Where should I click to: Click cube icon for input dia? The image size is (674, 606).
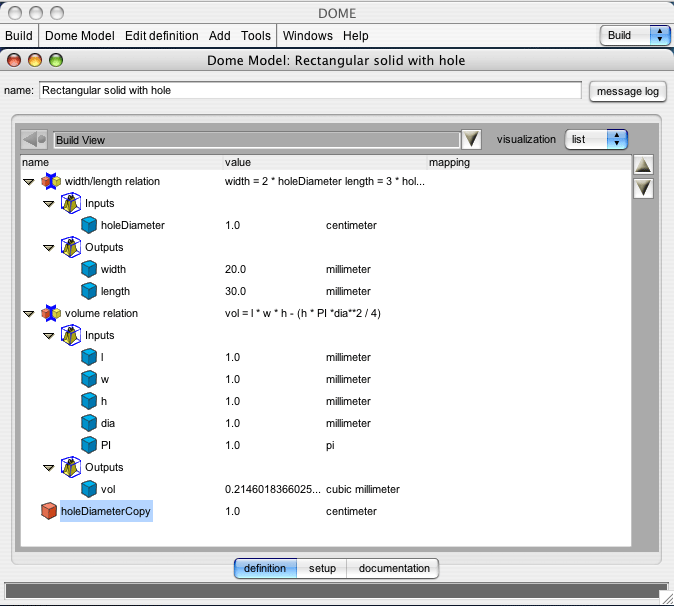click(89, 423)
